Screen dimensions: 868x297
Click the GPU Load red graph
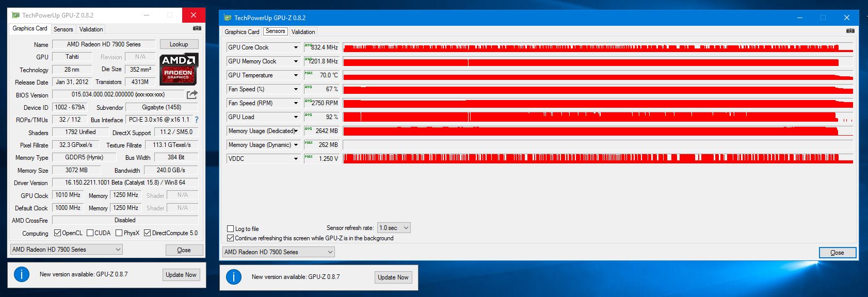click(598, 117)
